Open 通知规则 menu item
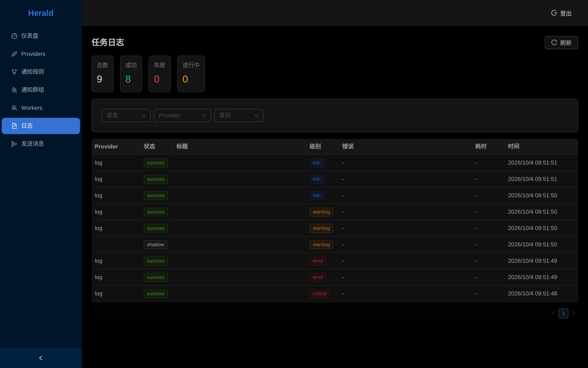The width and height of the screenshot is (588, 368). tap(41, 72)
